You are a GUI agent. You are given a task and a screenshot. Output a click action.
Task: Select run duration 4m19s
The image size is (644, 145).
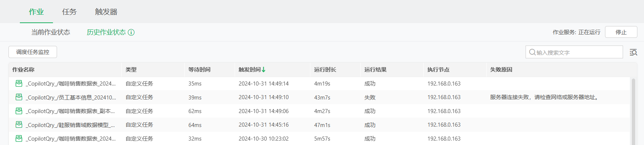point(322,84)
